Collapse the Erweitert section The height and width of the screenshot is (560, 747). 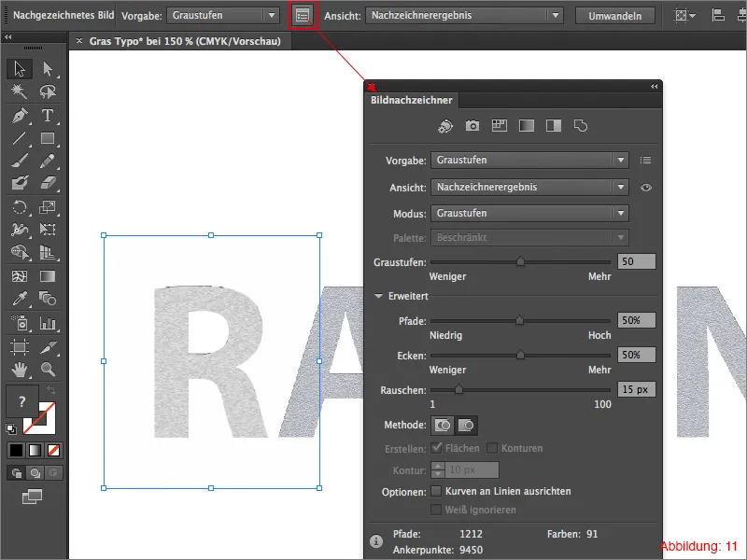pos(378,296)
